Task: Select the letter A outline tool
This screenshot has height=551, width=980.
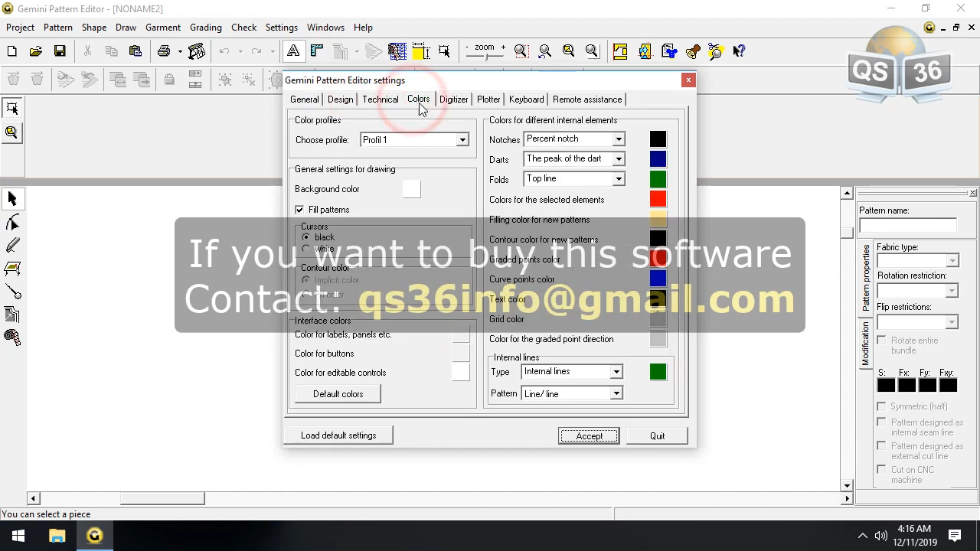Action: coord(293,51)
